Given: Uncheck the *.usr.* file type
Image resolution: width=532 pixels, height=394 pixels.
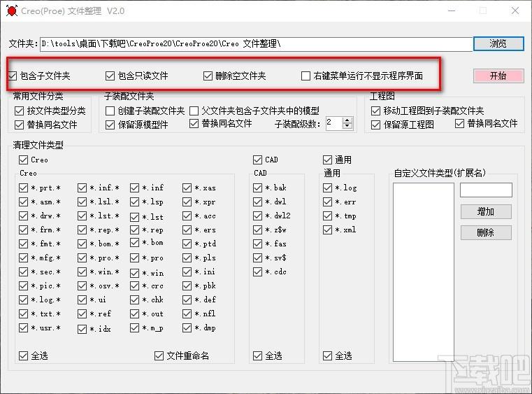Looking at the screenshot, I should point(23,328).
